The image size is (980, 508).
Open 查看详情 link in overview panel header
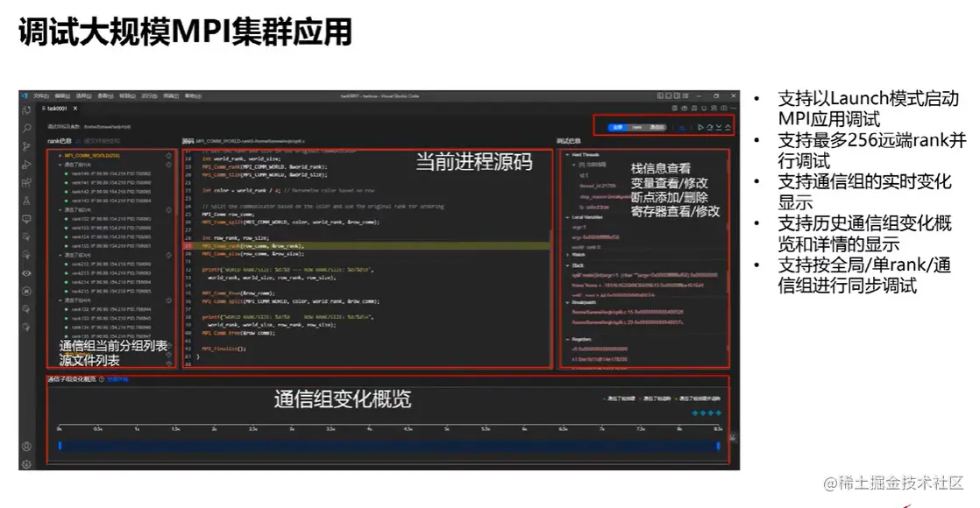pyautogui.click(x=117, y=378)
